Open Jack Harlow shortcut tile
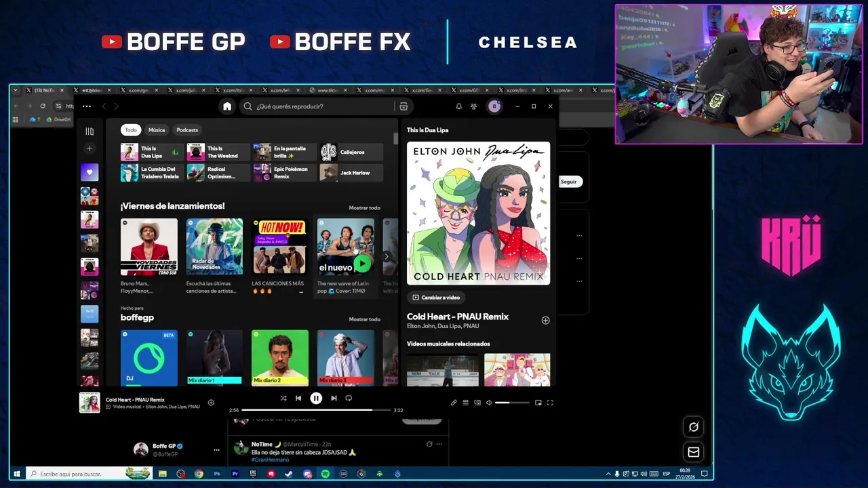Screen dimensions: 868x488 [x=351, y=173]
